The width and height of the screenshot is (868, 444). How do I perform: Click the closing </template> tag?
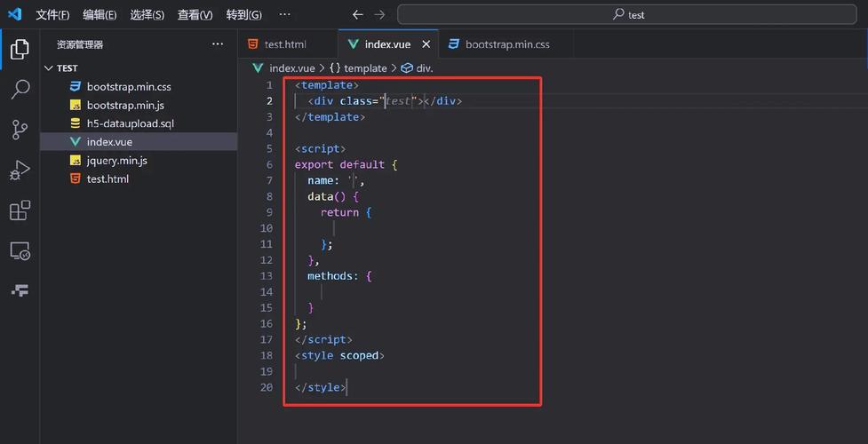click(x=330, y=117)
